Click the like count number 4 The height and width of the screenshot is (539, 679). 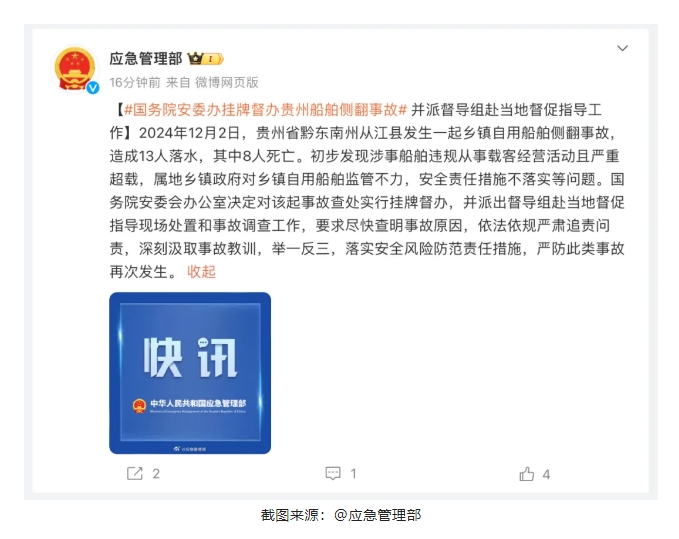point(546,474)
